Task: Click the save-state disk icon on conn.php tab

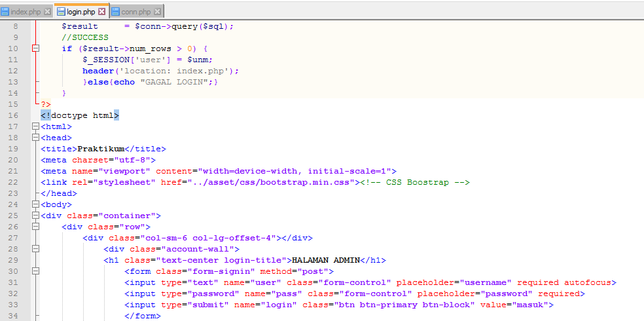Action: [x=115, y=12]
